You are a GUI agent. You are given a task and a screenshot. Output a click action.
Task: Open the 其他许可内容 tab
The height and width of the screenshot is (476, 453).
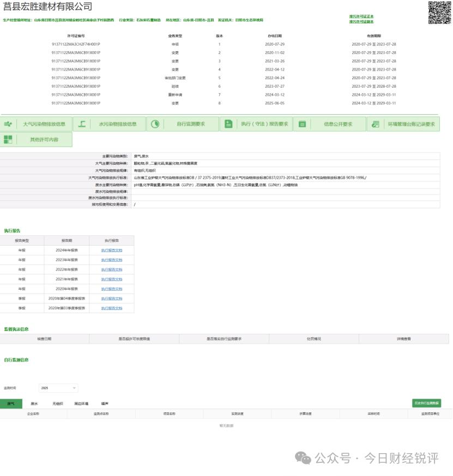(x=36, y=139)
